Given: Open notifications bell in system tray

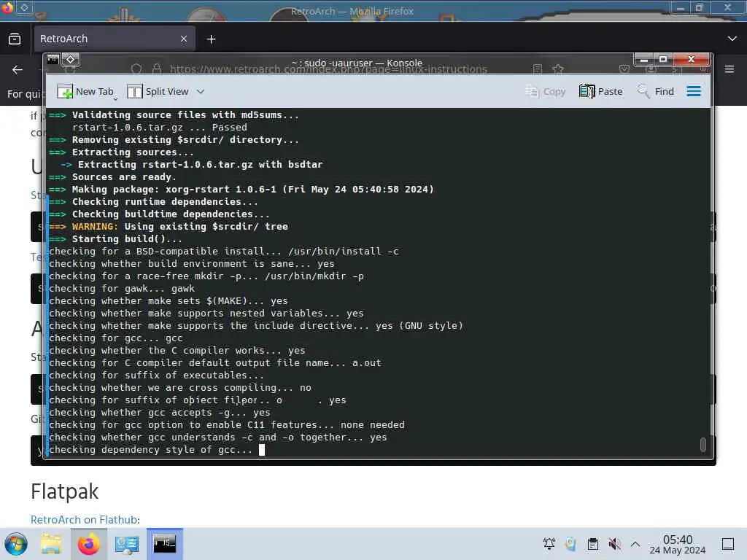Looking at the screenshot, I should pyautogui.click(x=549, y=544).
